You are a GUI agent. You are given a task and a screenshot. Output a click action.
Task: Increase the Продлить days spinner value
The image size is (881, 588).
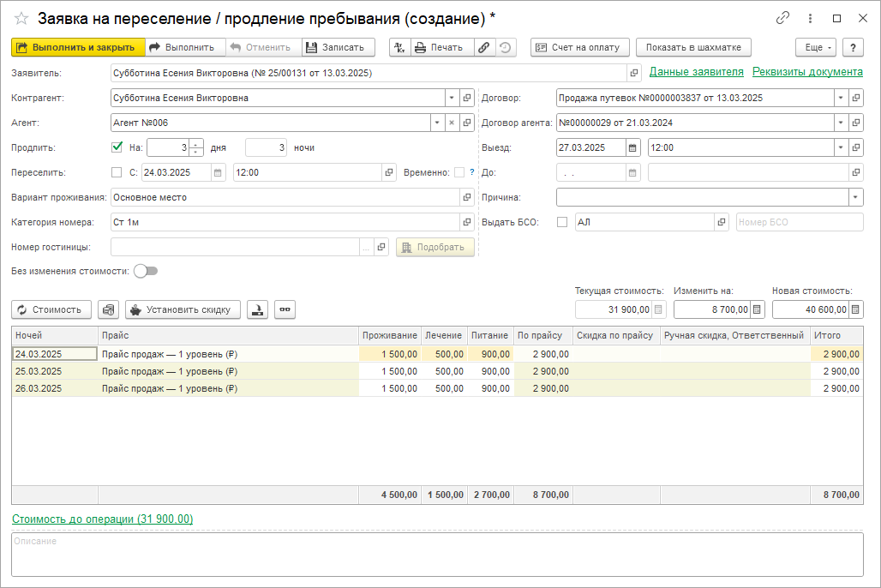(x=197, y=144)
